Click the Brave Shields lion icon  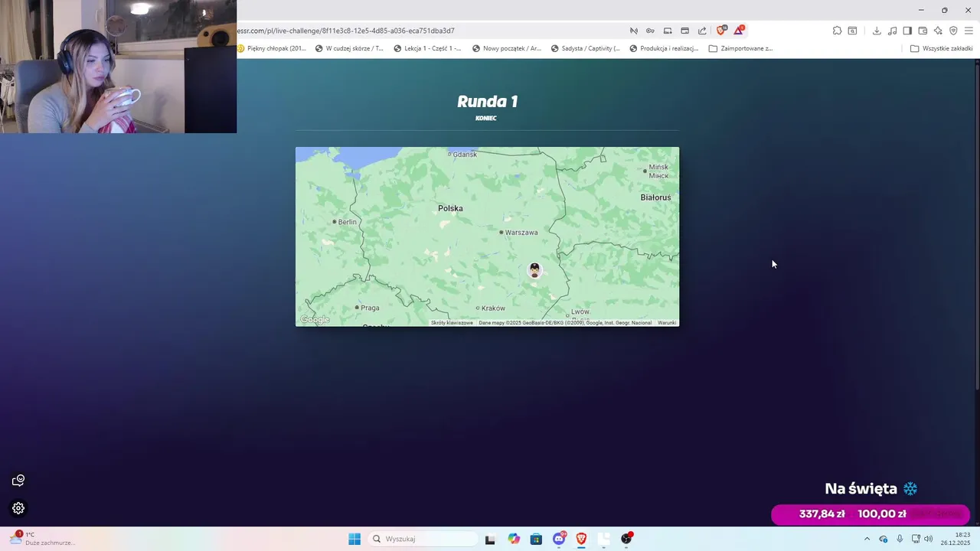click(x=721, y=31)
